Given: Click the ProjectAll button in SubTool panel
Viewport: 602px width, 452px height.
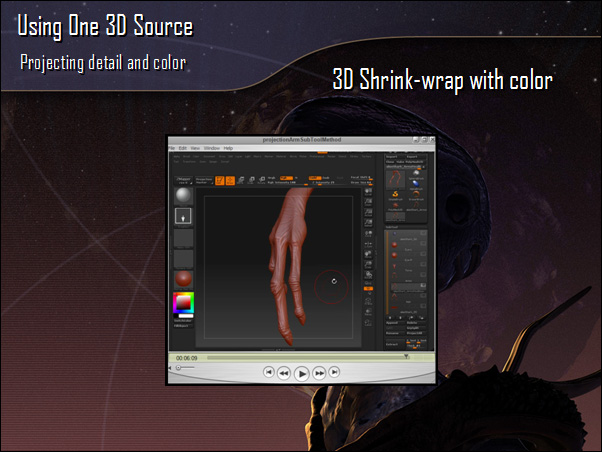Looking at the screenshot, I should tap(416, 333).
